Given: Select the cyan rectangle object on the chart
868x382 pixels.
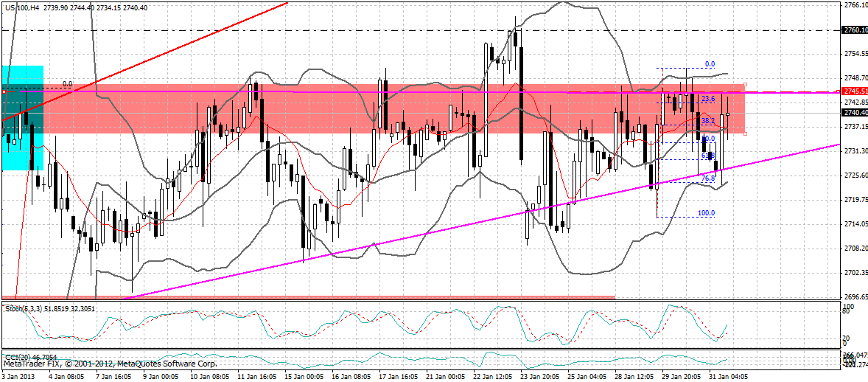Looking at the screenshot, I should 23,117.
